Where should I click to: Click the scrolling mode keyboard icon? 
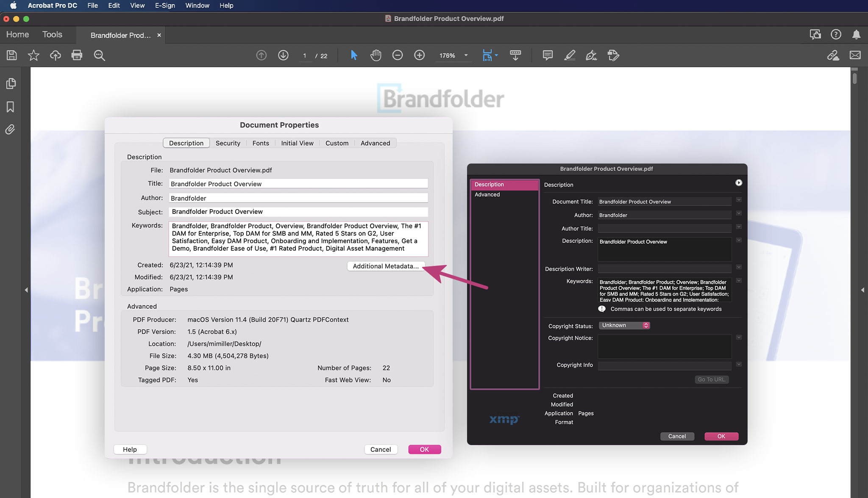(x=515, y=55)
